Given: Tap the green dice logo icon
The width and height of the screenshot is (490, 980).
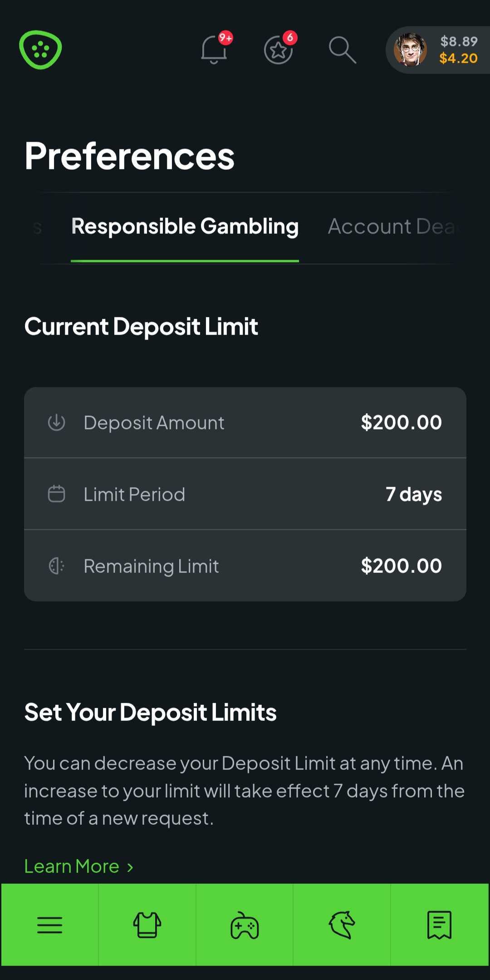Looking at the screenshot, I should click(x=40, y=50).
